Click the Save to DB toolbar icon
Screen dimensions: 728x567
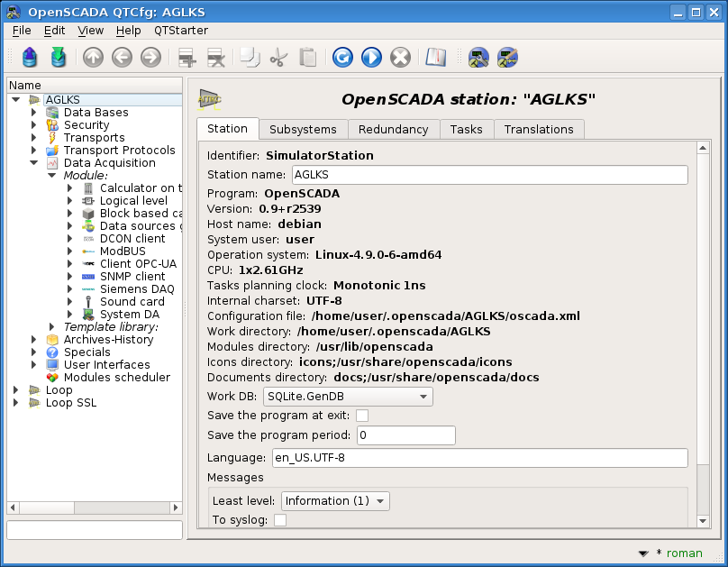point(58,58)
